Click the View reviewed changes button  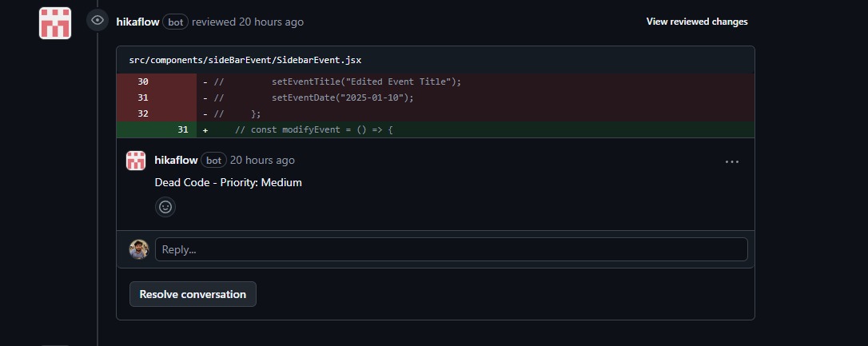point(696,22)
